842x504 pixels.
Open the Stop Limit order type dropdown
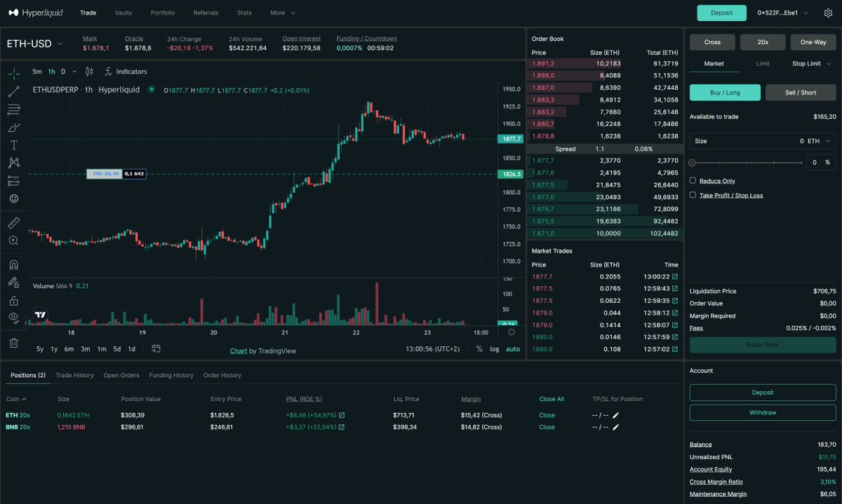tap(810, 64)
